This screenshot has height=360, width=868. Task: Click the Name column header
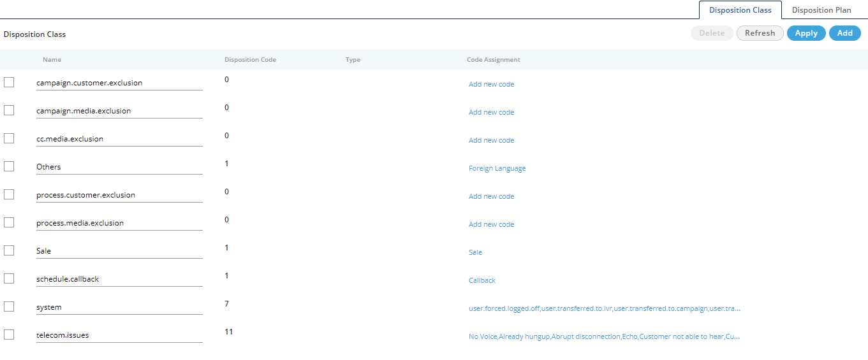(52, 60)
